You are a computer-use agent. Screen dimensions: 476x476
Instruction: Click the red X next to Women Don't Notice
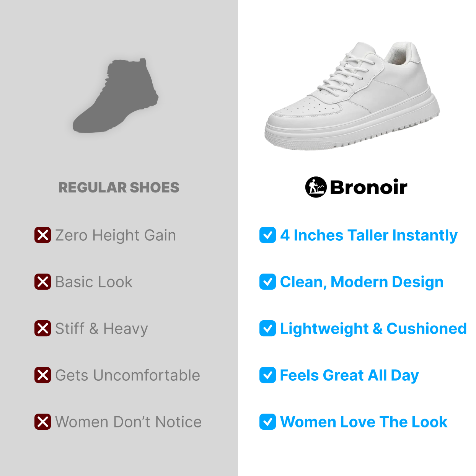tap(42, 422)
